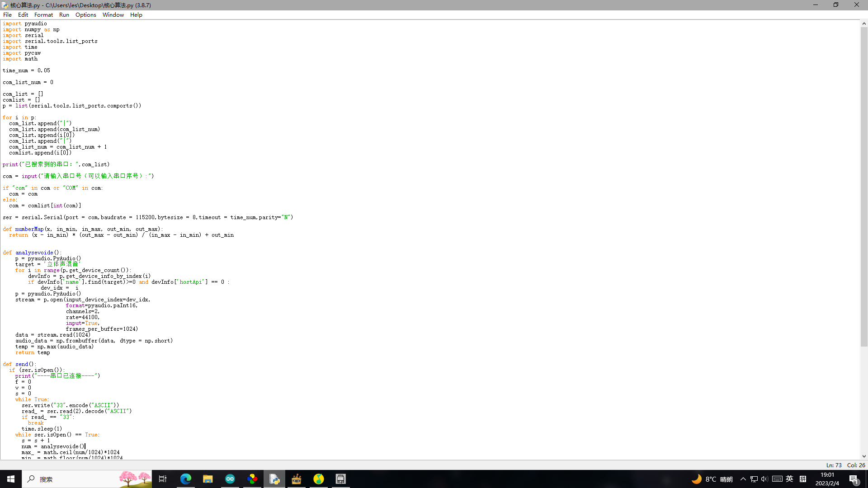Open the weather widget showing 8°C

pos(712,479)
